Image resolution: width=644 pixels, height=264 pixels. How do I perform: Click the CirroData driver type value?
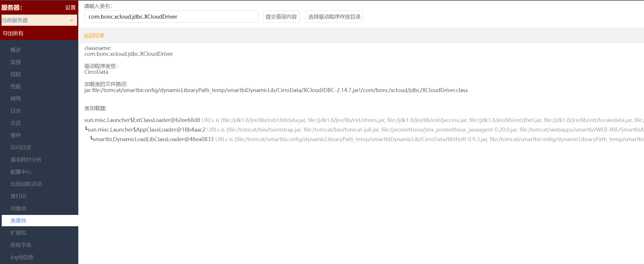point(96,72)
